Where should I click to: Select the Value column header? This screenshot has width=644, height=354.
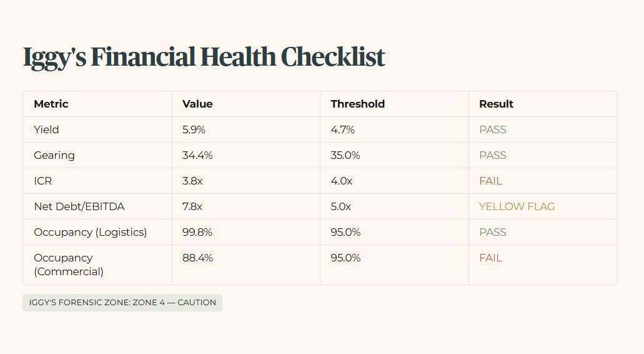click(x=197, y=104)
